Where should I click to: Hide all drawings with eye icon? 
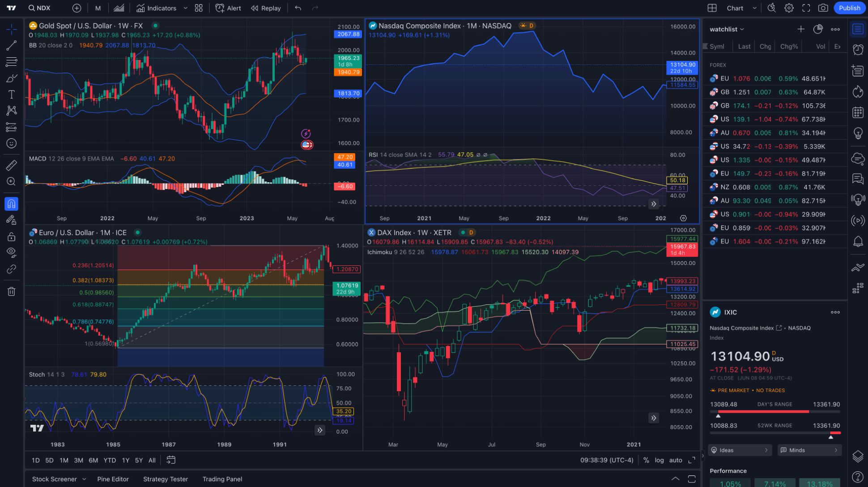pos(11,252)
